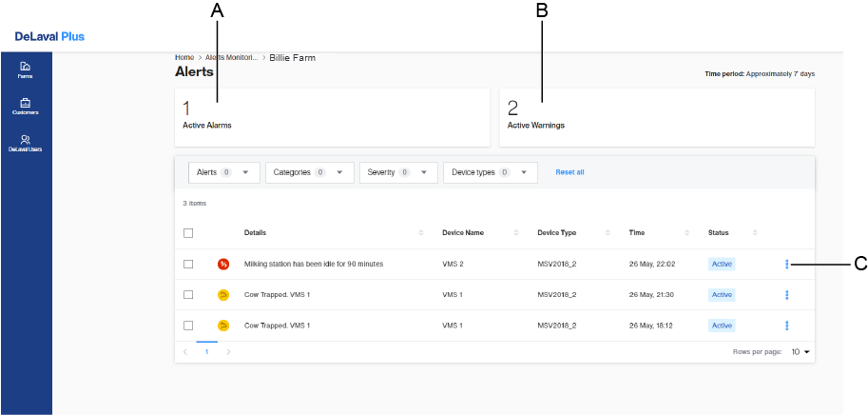Open the three-dot menu for the 18:12 alert

pos(787,326)
